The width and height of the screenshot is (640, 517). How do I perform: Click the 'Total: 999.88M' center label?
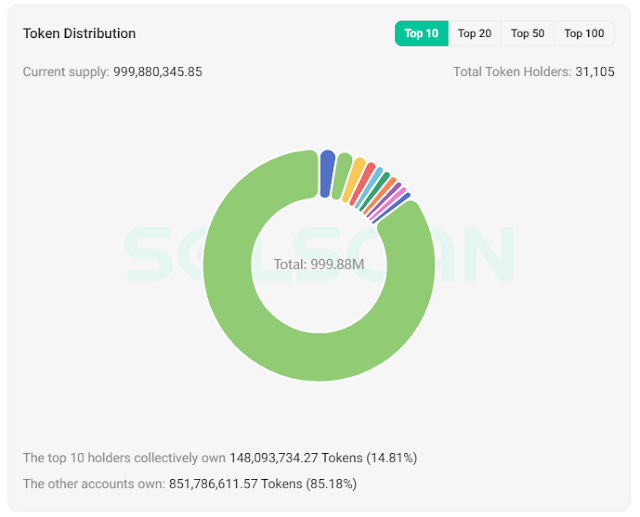coord(319,264)
